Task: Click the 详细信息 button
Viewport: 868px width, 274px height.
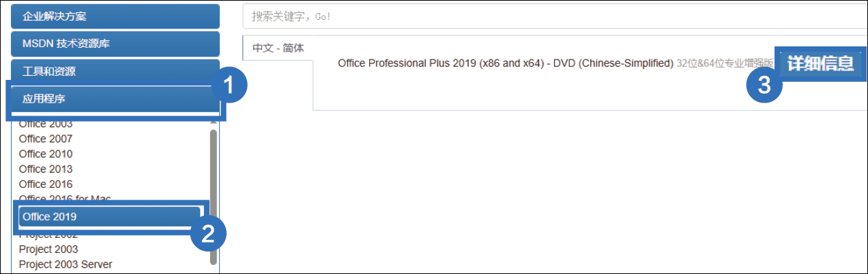Action: pyautogui.click(x=820, y=64)
